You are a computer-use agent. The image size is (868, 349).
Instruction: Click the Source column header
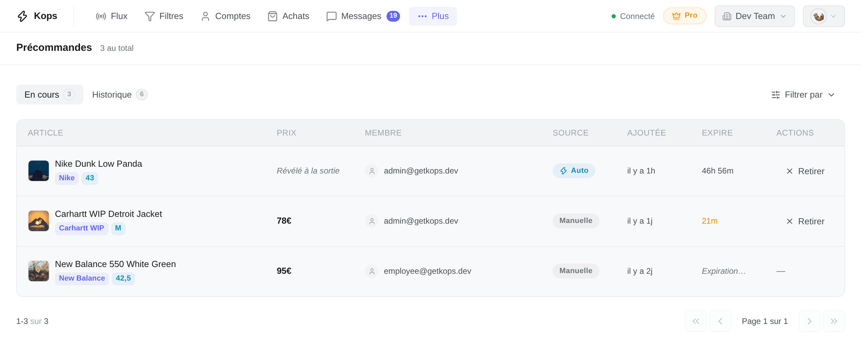570,133
